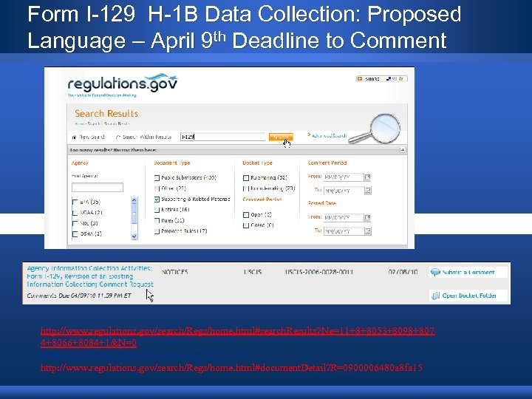Screen dimensions: 532x399
Task: Click the 02/08/10 posted date
Action: click(x=403, y=272)
